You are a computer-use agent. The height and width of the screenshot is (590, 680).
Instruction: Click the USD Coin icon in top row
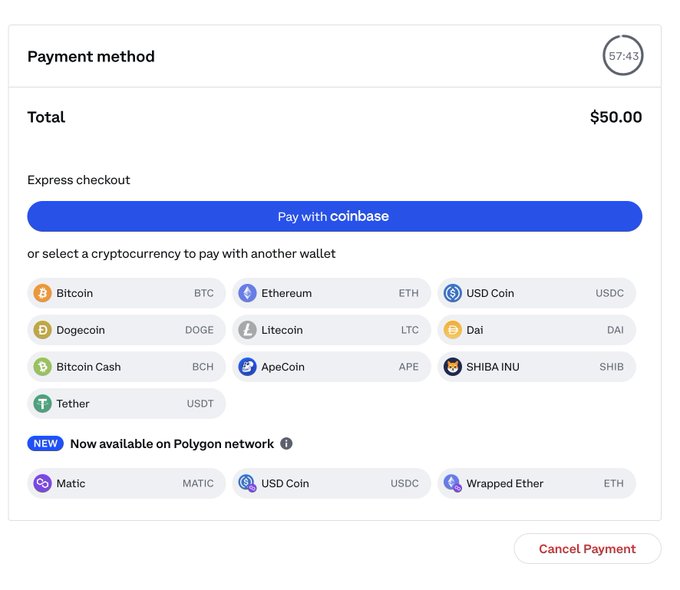pos(452,293)
